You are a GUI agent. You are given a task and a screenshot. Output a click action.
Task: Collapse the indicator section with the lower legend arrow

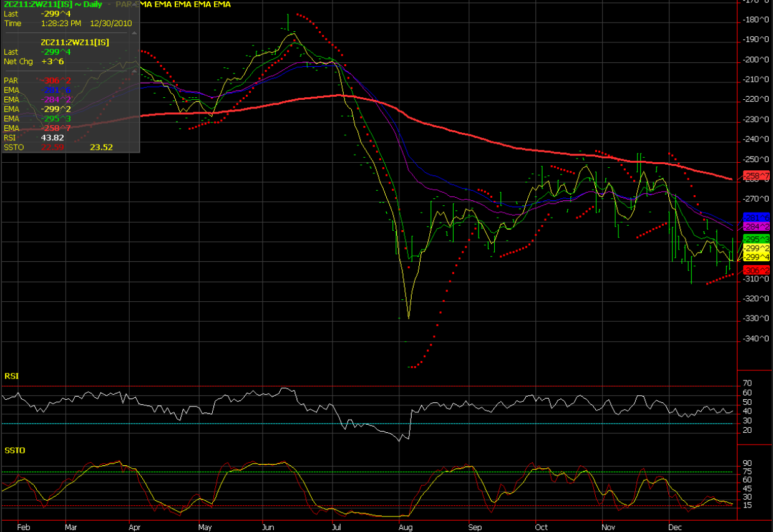tap(134, 71)
